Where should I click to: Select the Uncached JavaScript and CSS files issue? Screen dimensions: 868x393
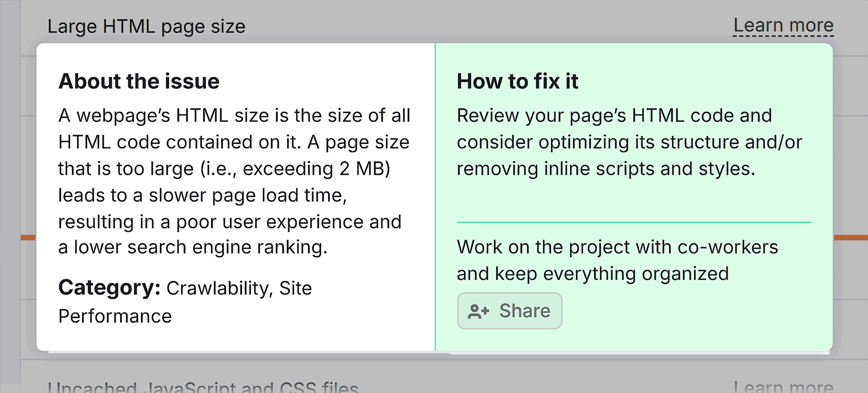[203, 387]
